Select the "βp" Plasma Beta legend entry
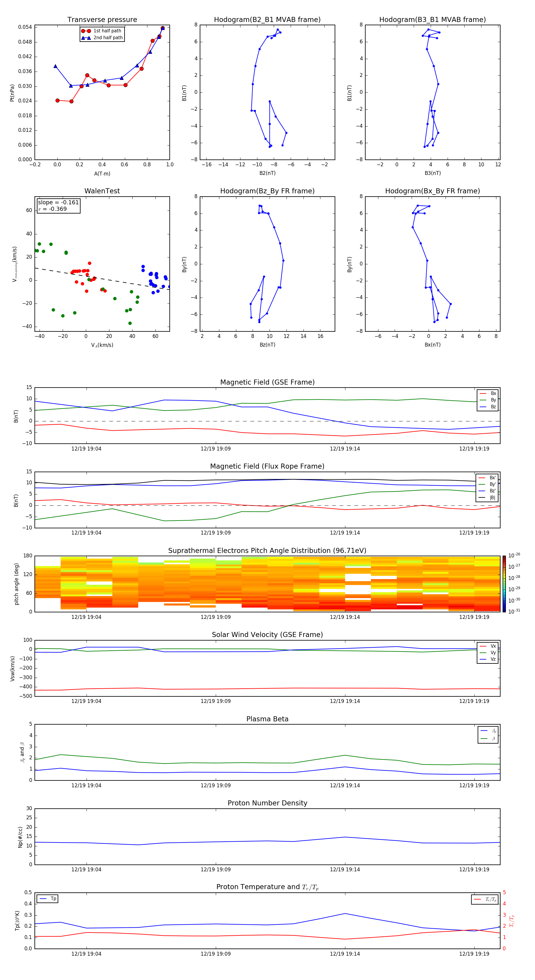The height and width of the screenshot is (980, 535). pyautogui.click(x=488, y=731)
